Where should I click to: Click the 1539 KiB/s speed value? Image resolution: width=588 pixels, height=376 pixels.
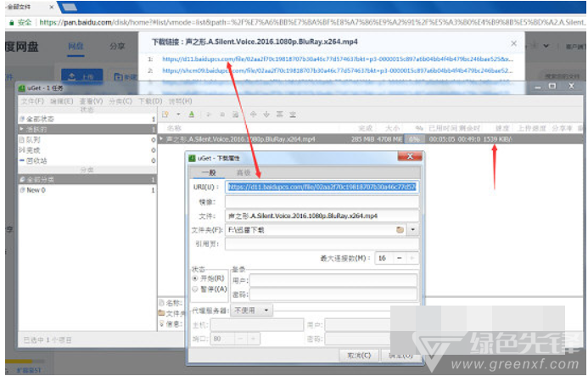[x=497, y=139]
